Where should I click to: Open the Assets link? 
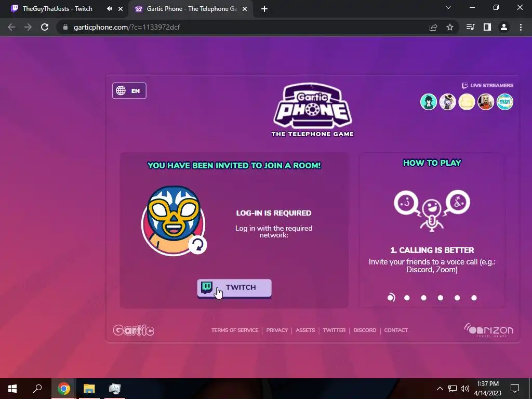(305, 330)
